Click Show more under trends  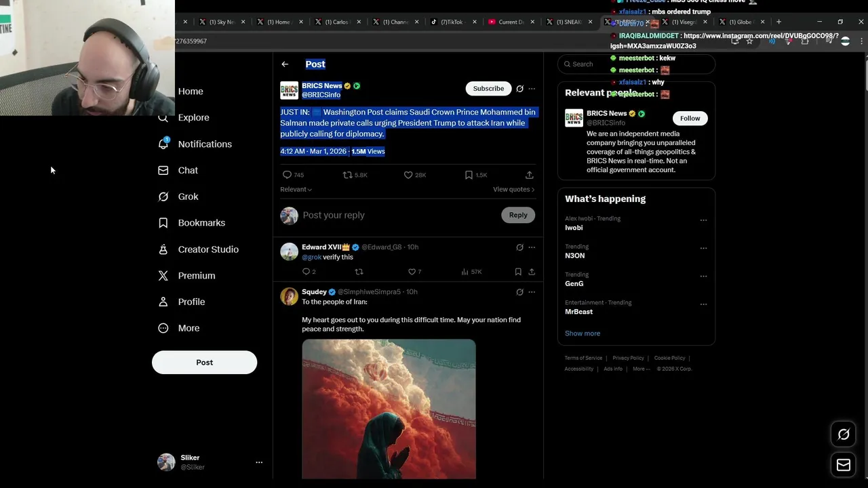point(583,333)
